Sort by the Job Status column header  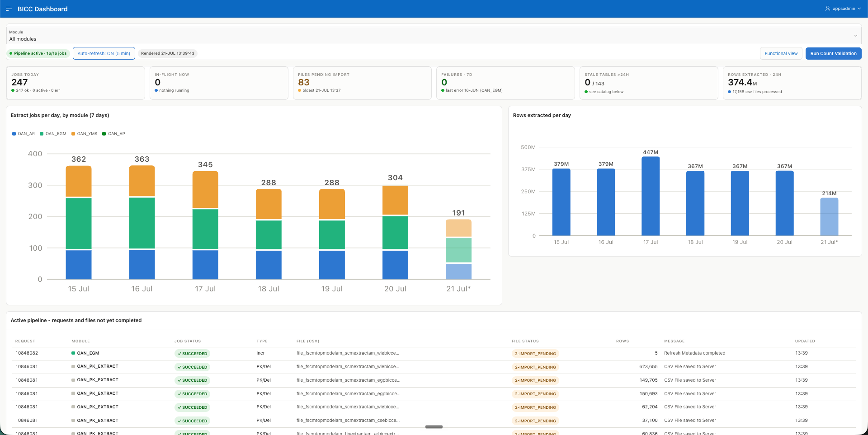(x=188, y=341)
